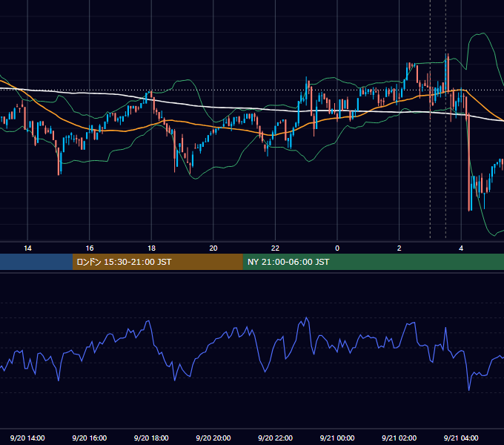Click the NY 21:00-06:00 JST session bar

(373, 262)
